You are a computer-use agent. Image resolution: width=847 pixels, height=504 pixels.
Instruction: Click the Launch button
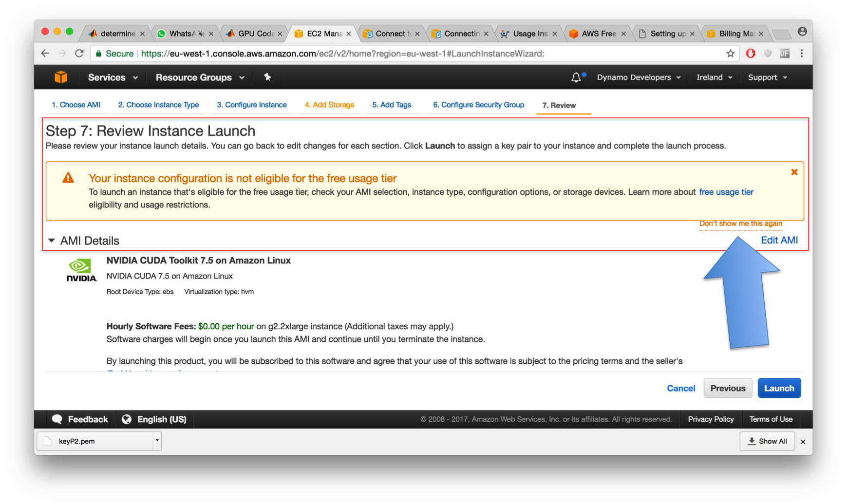coord(779,388)
